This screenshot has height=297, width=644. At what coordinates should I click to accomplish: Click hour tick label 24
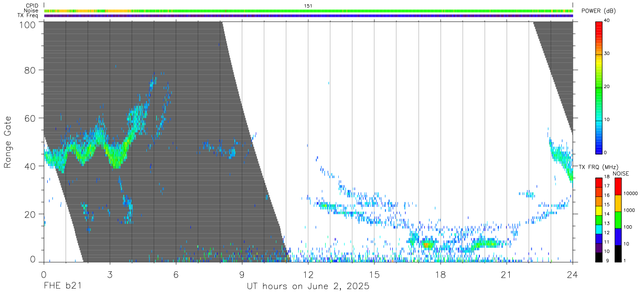(573, 275)
